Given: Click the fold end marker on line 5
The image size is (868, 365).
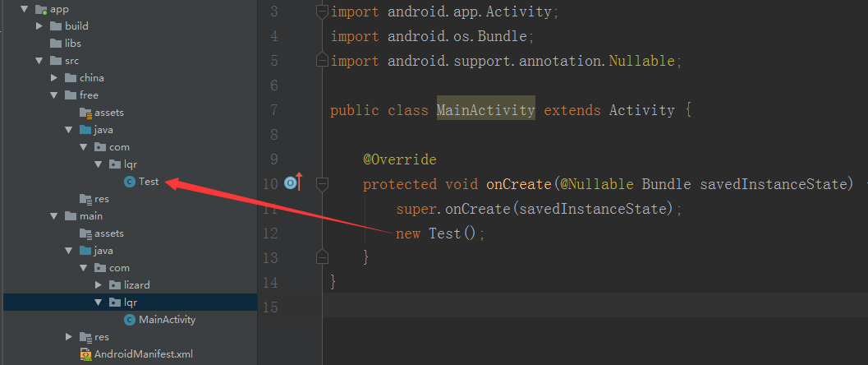Looking at the screenshot, I should click(322, 60).
